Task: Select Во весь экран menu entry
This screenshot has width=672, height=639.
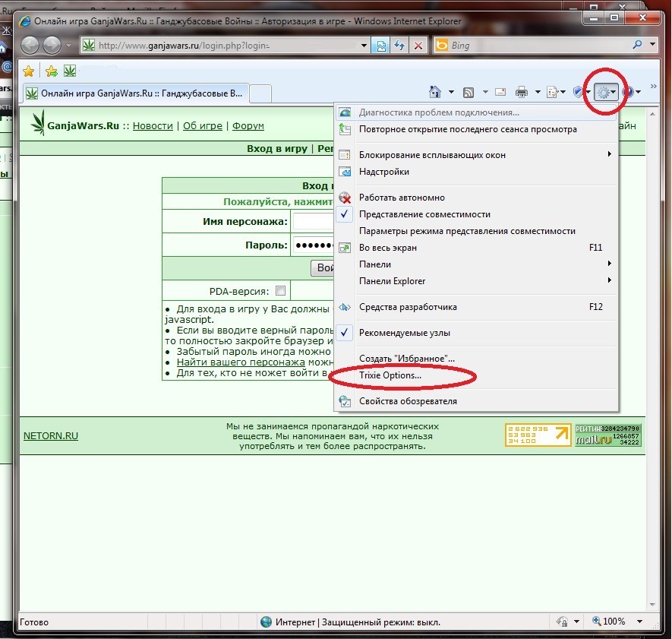Action: click(x=475, y=248)
